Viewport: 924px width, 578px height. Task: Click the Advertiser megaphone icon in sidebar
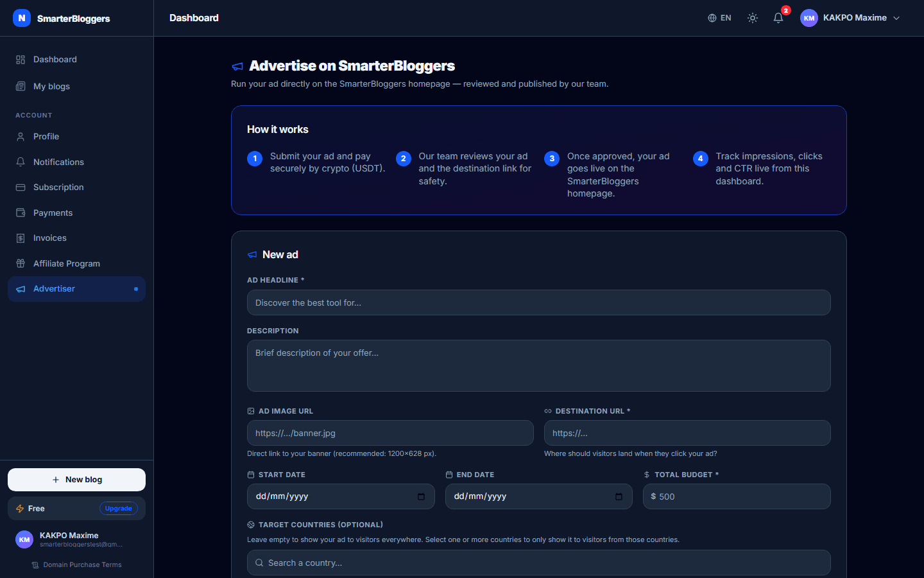pos(21,289)
